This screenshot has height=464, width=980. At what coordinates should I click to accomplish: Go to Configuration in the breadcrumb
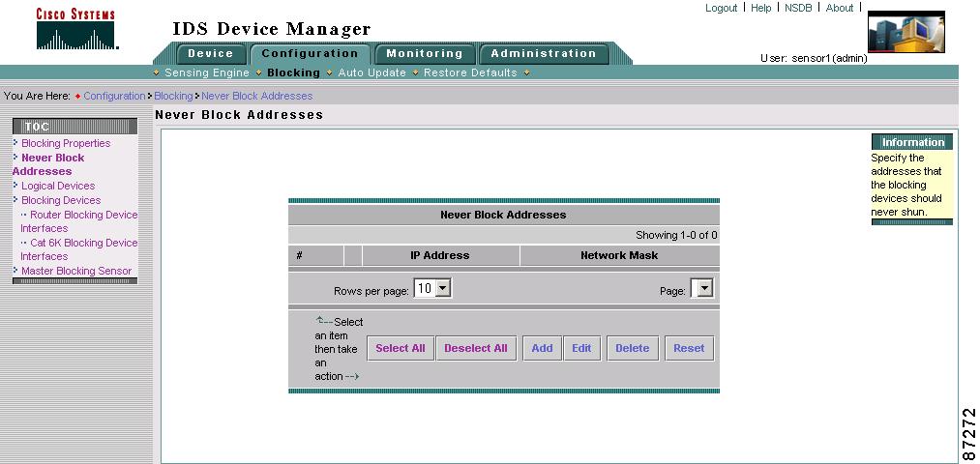114,96
